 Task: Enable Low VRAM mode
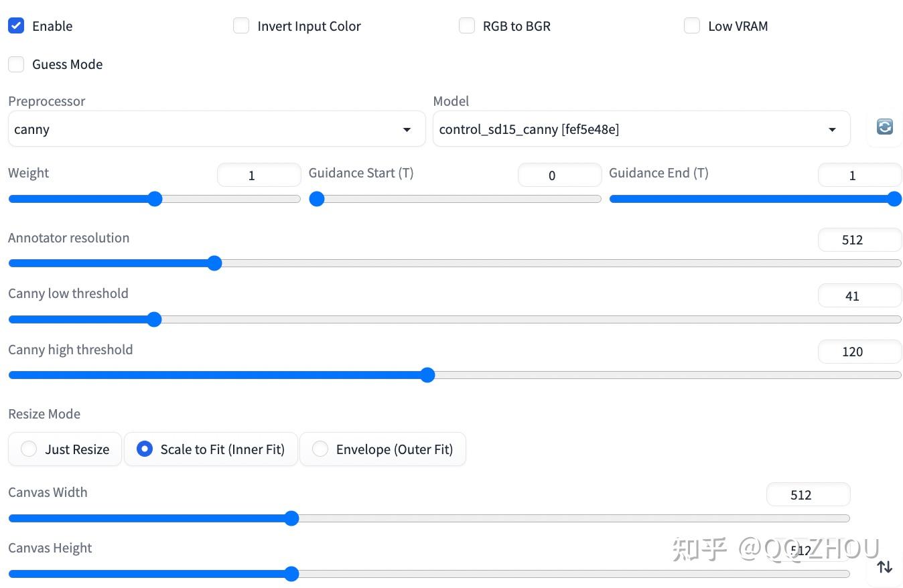point(691,25)
